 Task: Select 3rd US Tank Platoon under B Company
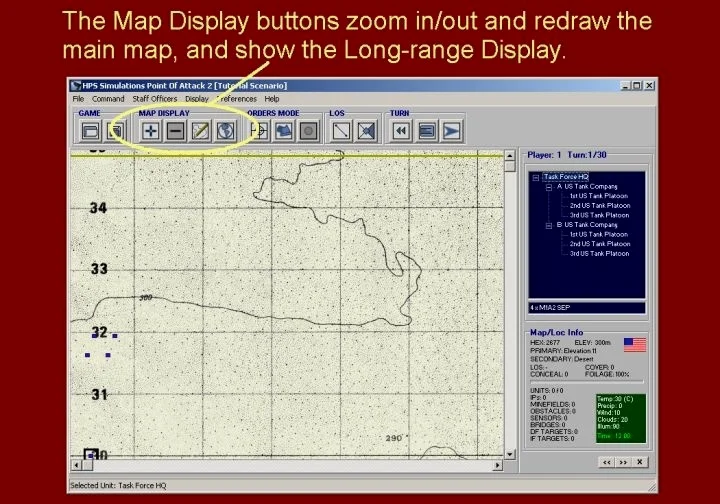tap(599, 254)
